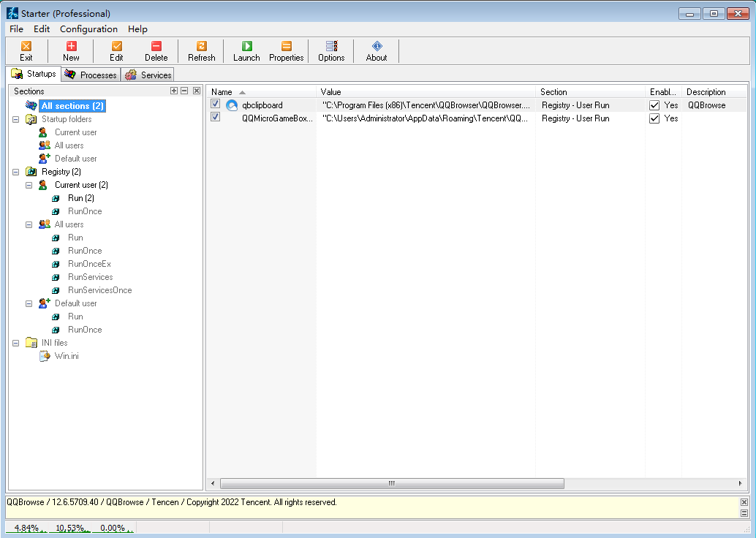Toggle Enabled checkbox for qbclipboard row

point(654,105)
